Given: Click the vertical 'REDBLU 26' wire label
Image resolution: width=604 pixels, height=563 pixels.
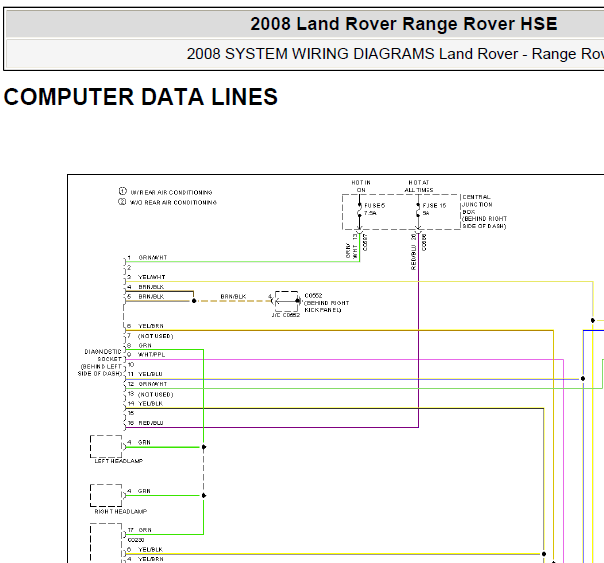Looking at the screenshot, I should pyautogui.click(x=413, y=252).
